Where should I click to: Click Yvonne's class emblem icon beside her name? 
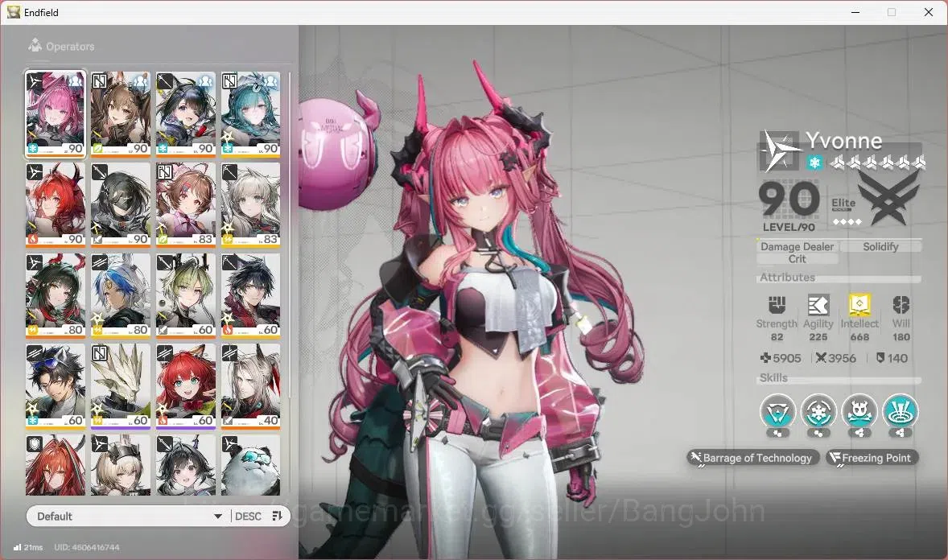click(x=779, y=150)
